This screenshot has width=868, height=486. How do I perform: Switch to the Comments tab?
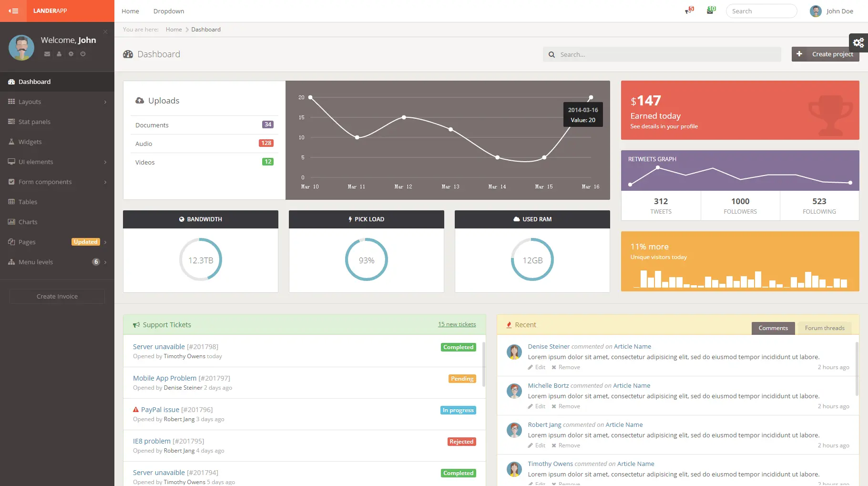773,328
